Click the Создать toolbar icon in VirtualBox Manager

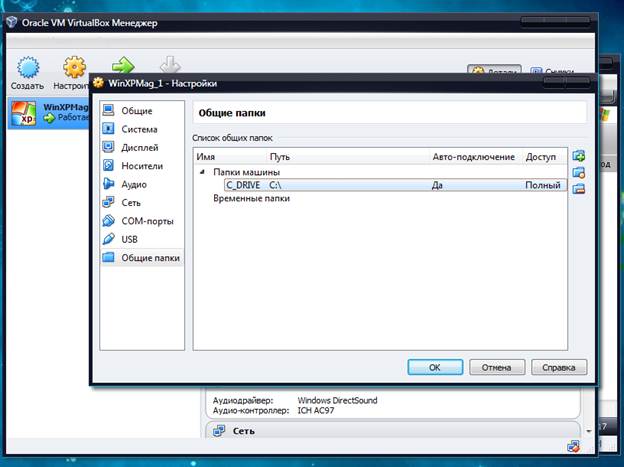(28, 67)
